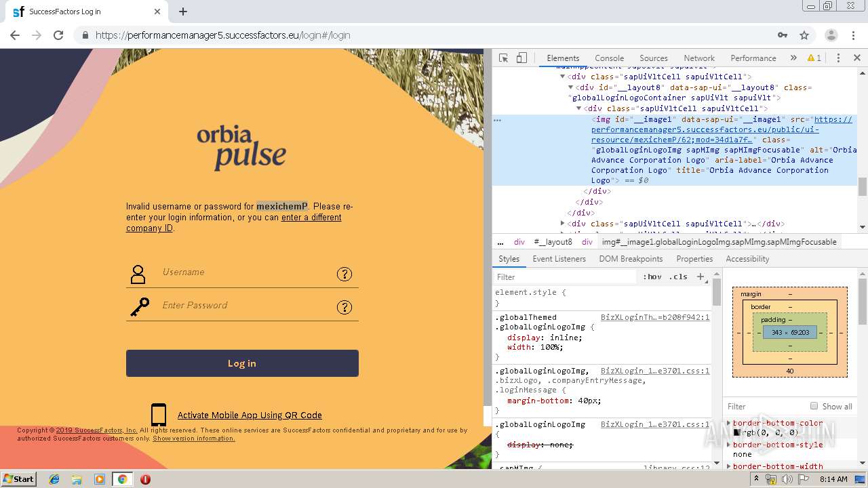Collapse the sapUiVltCell div containing the img
This screenshot has height=488, width=868.
[578, 108]
